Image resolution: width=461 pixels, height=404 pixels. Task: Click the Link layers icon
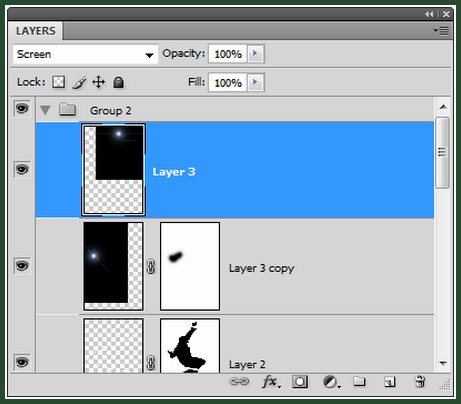239,381
